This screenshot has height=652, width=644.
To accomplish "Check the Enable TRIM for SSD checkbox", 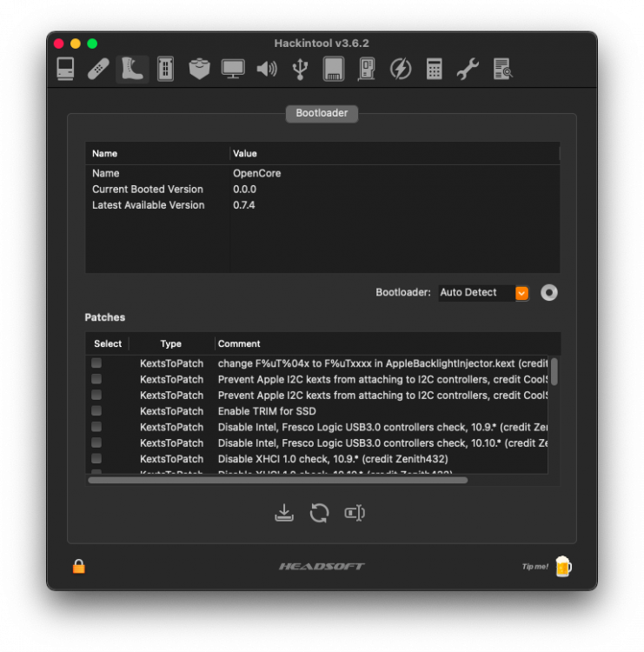I will (96, 411).
